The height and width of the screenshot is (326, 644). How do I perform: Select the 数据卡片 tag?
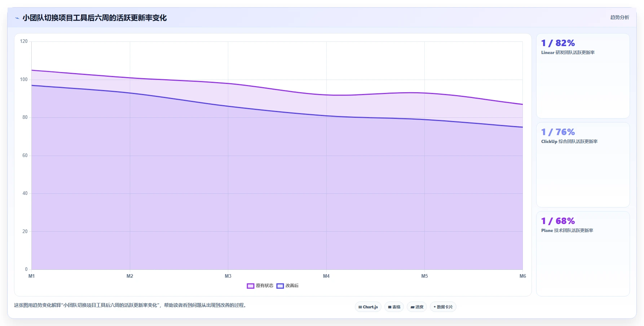point(443,307)
